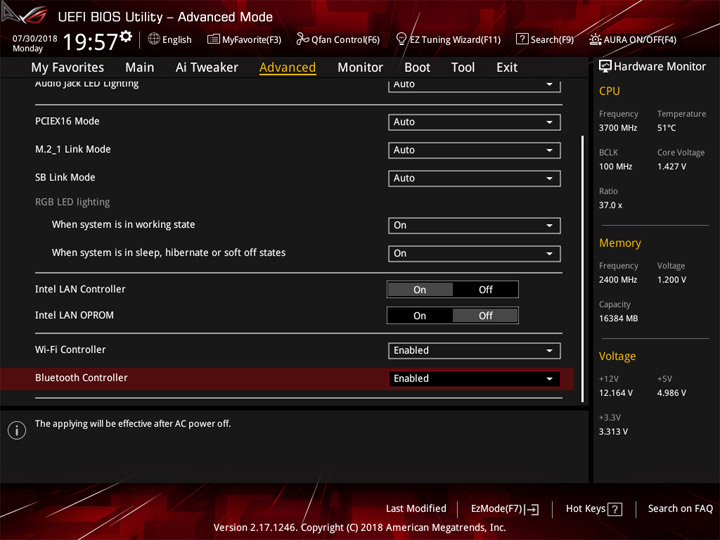Click the Hot Keys question icon
Viewport: 720px width, 540px height.
tap(615, 509)
